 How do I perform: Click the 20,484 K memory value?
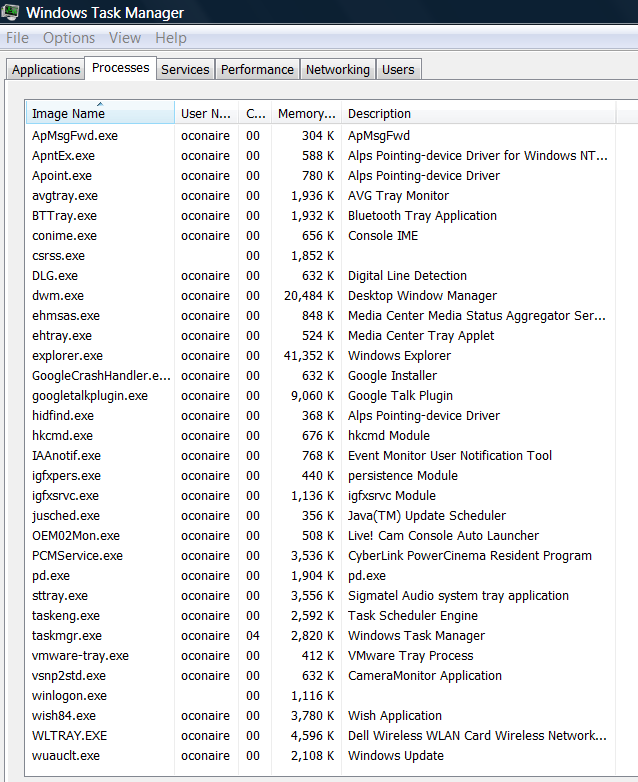pos(309,296)
